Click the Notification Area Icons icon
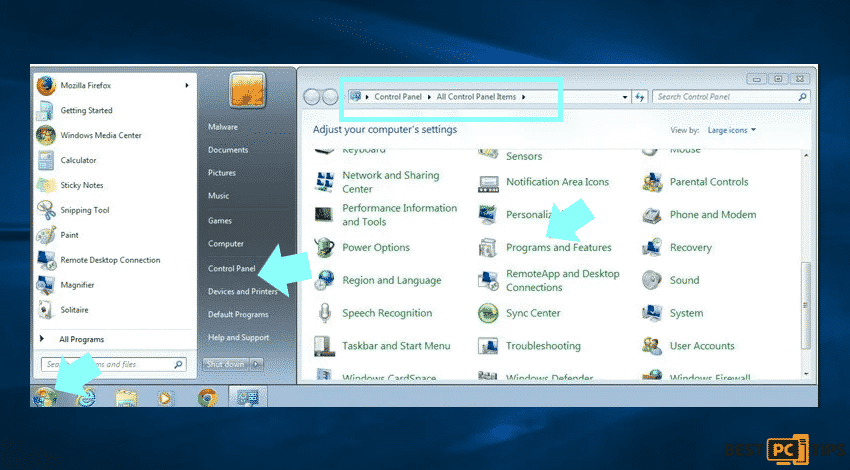Image resolution: width=850 pixels, height=470 pixels. [488, 183]
